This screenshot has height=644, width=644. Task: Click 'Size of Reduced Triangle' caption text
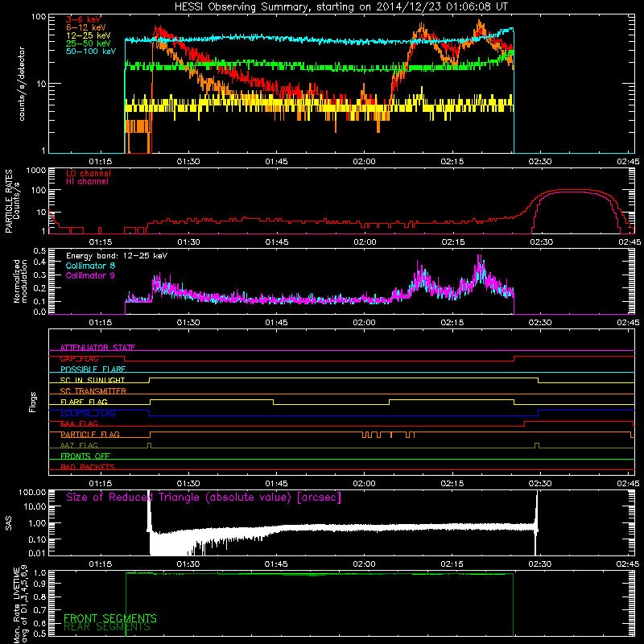coord(204,497)
